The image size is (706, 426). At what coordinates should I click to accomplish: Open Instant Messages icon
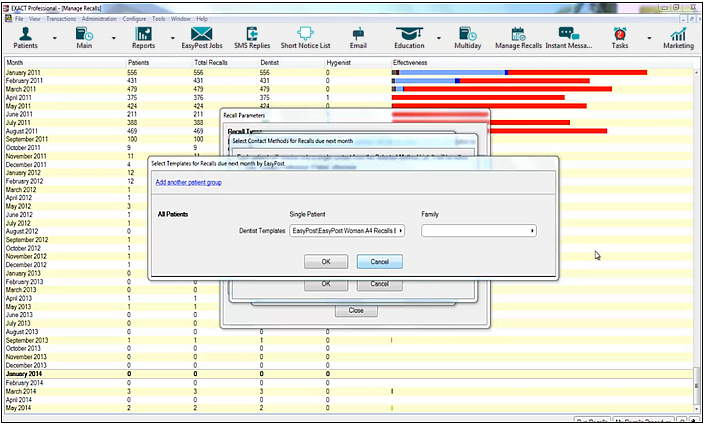pyautogui.click(x=569, y=38)
